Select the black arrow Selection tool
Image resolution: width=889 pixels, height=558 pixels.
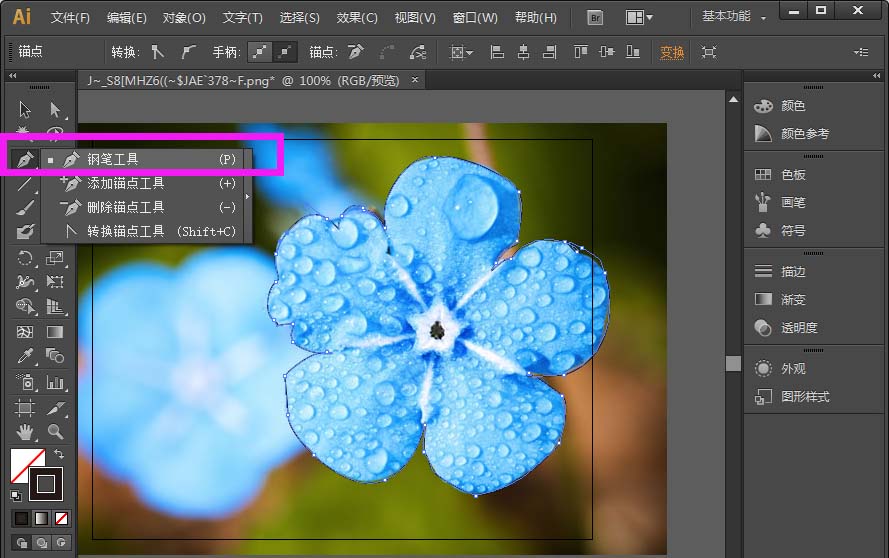pos(24,109)
